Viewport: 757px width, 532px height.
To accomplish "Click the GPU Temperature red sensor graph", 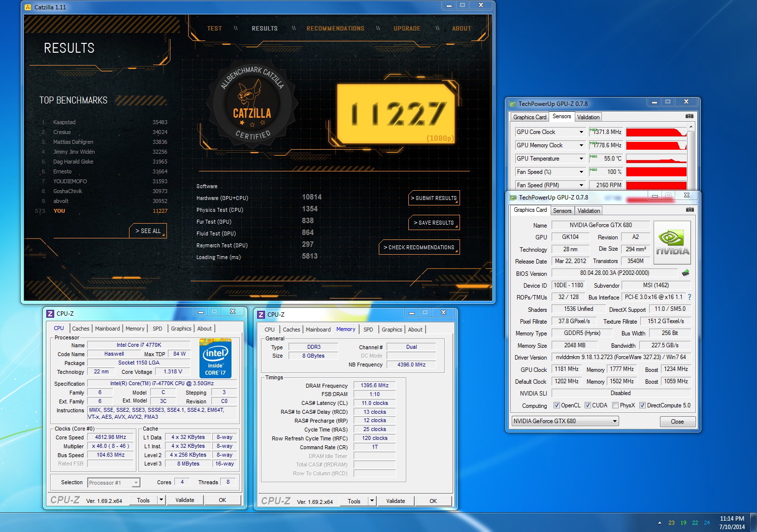I will [656, 159].
